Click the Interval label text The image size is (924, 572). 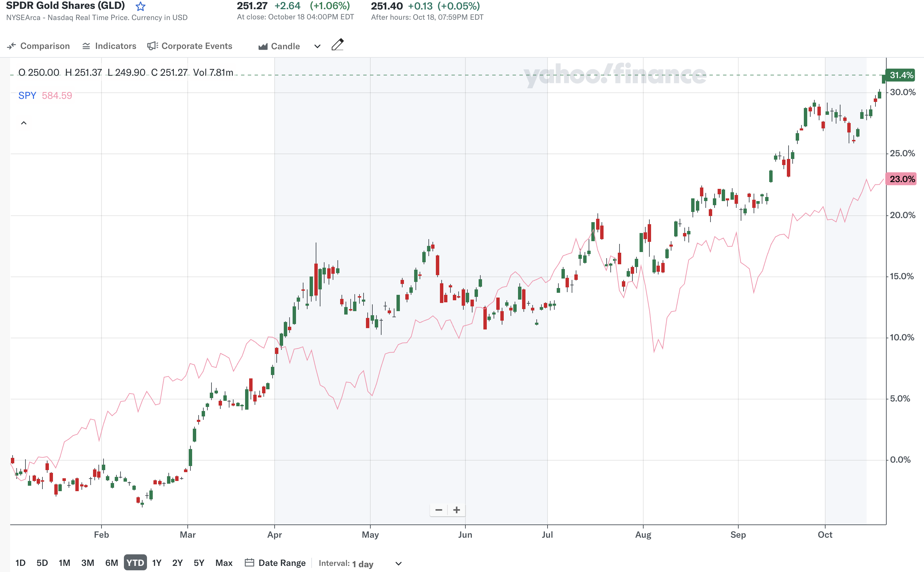coord(334,563)
